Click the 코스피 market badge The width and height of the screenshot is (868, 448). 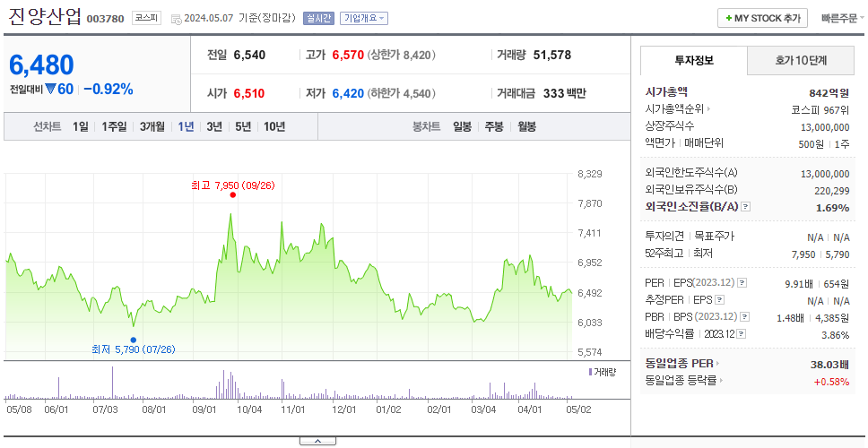click(147, 18)
